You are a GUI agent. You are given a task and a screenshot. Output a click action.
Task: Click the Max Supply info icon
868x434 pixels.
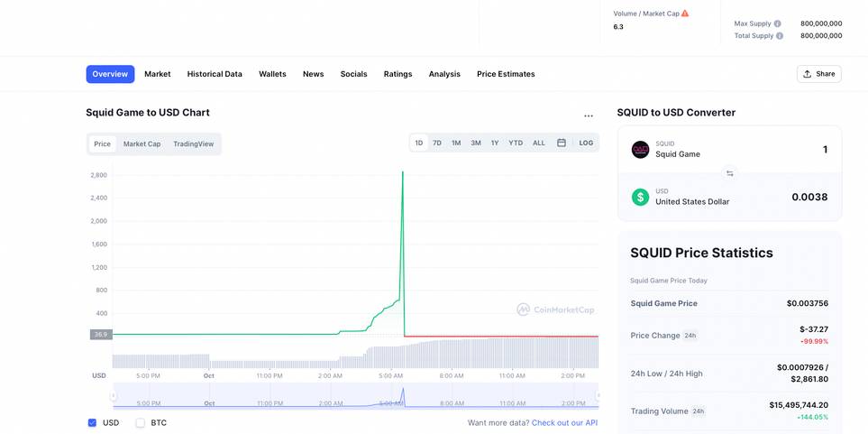[x=778, y=23]
